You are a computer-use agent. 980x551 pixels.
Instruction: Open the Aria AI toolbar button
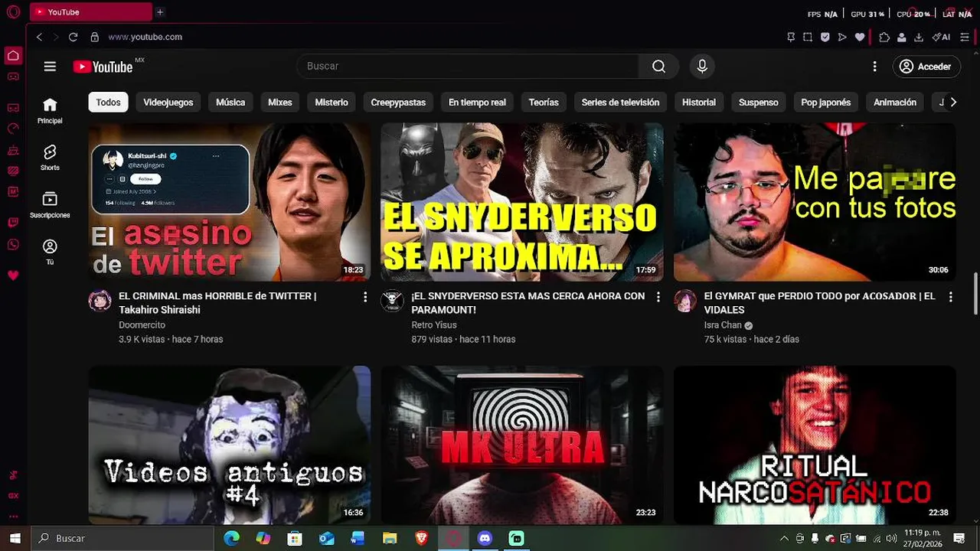pyautogui.click(x=942, y=37)
